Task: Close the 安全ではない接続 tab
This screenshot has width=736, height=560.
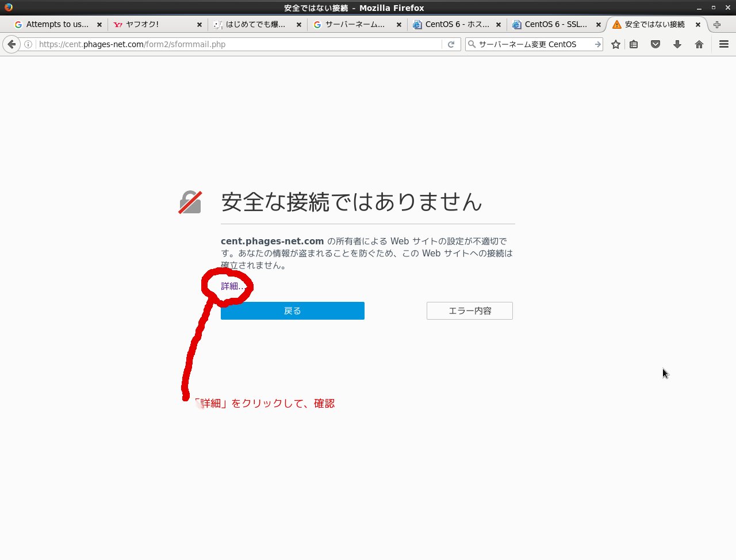Action: tap(698, 25)
